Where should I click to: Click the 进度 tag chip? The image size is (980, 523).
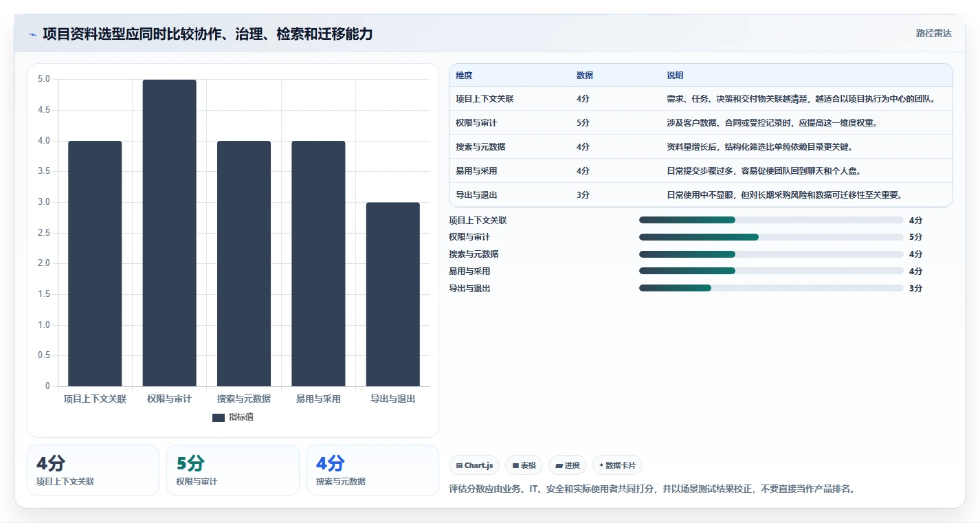point(568,465)
